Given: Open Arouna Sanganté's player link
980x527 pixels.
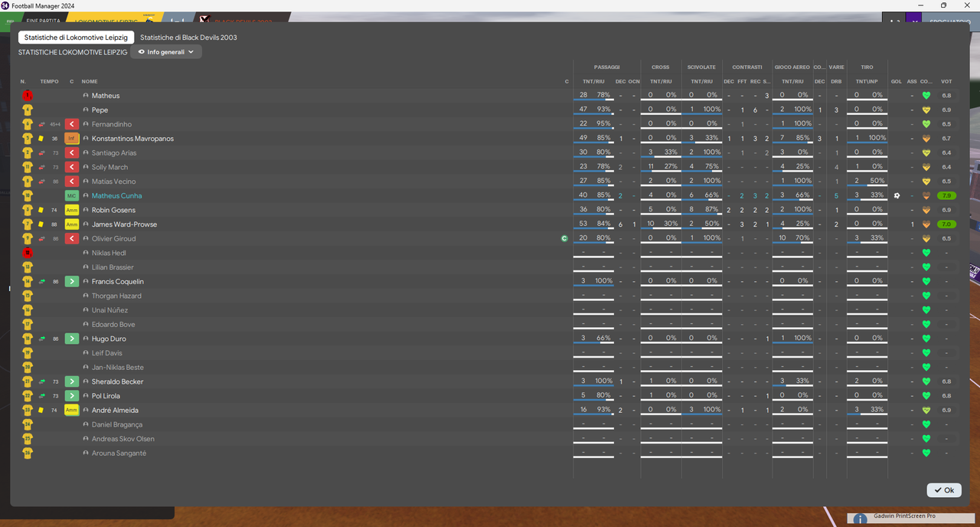Looking at the screenshot, I should pos(119,453).
